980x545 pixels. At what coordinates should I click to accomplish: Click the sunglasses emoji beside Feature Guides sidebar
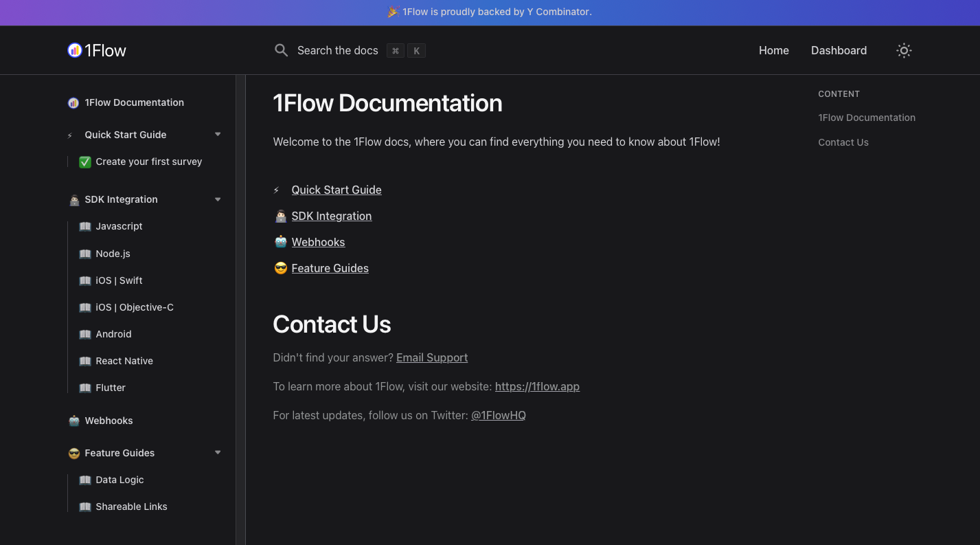(74, 454)
